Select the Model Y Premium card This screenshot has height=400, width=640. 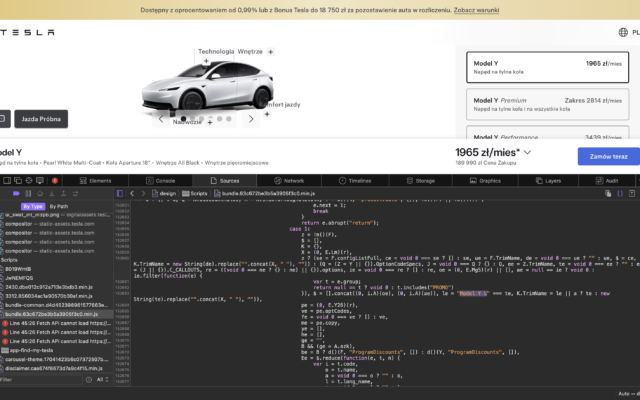(547, 104)
